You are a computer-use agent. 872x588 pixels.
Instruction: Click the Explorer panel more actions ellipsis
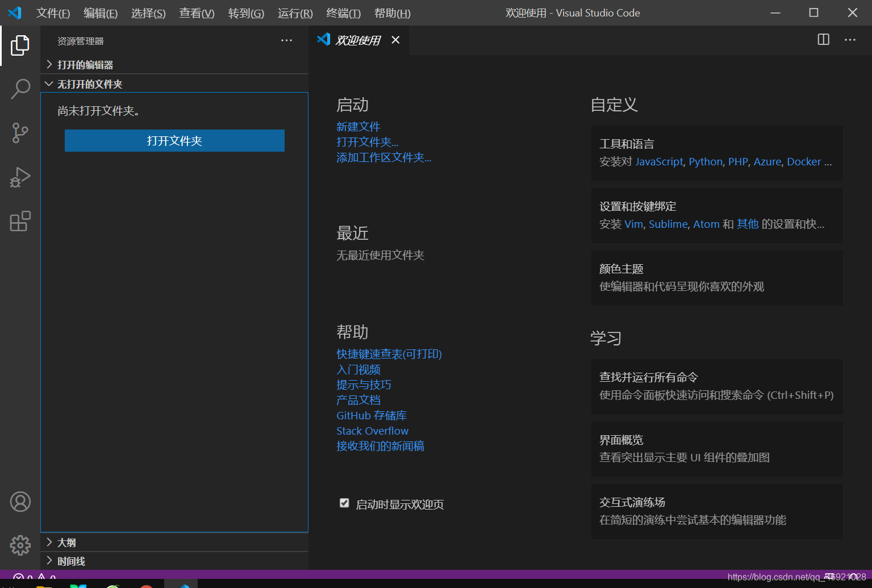[286, 40]
